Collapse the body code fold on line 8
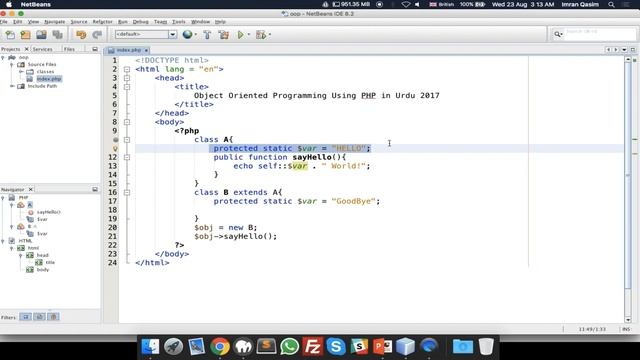640x360 pixels. pyautogui.click(x=127, y=122)
